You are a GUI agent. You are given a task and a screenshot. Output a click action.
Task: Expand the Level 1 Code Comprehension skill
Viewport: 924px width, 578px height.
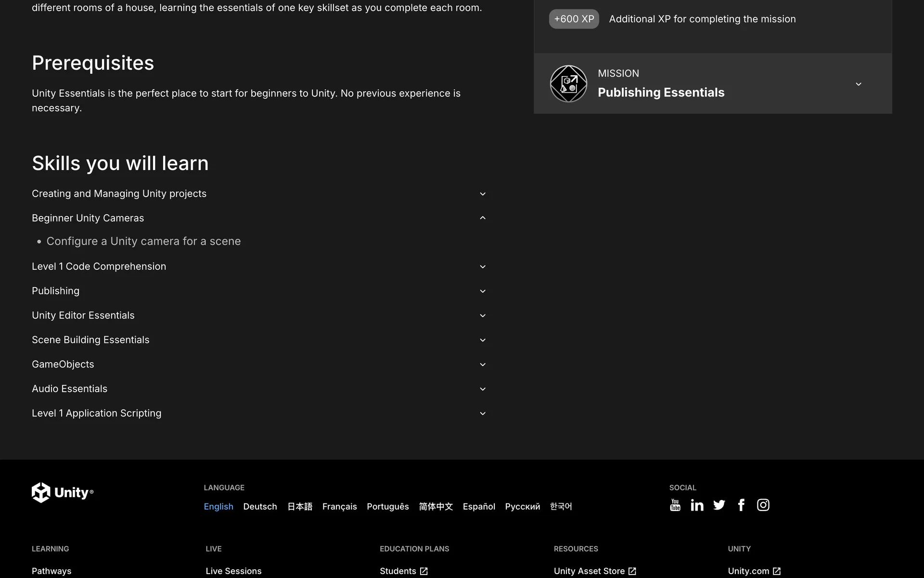483,267
